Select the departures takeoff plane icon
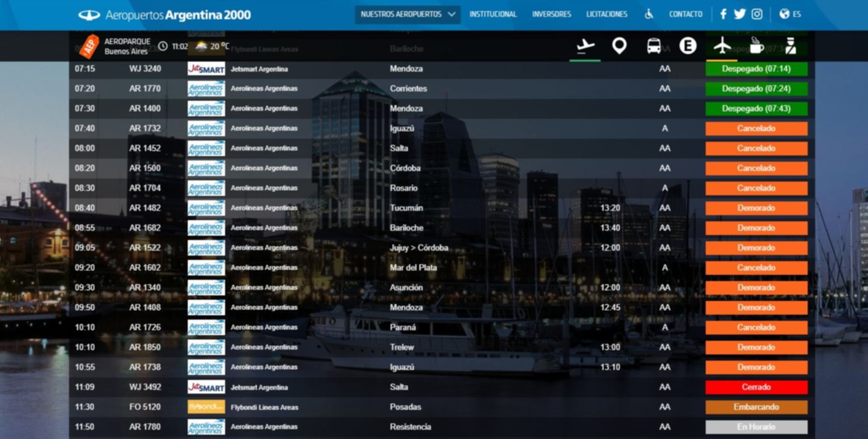 pos(585,46)
